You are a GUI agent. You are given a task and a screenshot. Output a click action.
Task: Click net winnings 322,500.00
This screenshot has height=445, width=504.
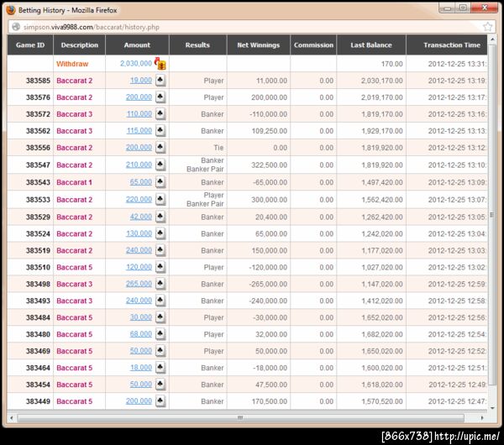coord(270,165)
